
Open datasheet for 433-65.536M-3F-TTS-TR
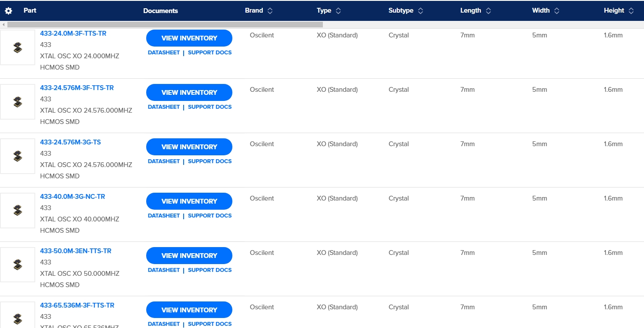[164, 324]
